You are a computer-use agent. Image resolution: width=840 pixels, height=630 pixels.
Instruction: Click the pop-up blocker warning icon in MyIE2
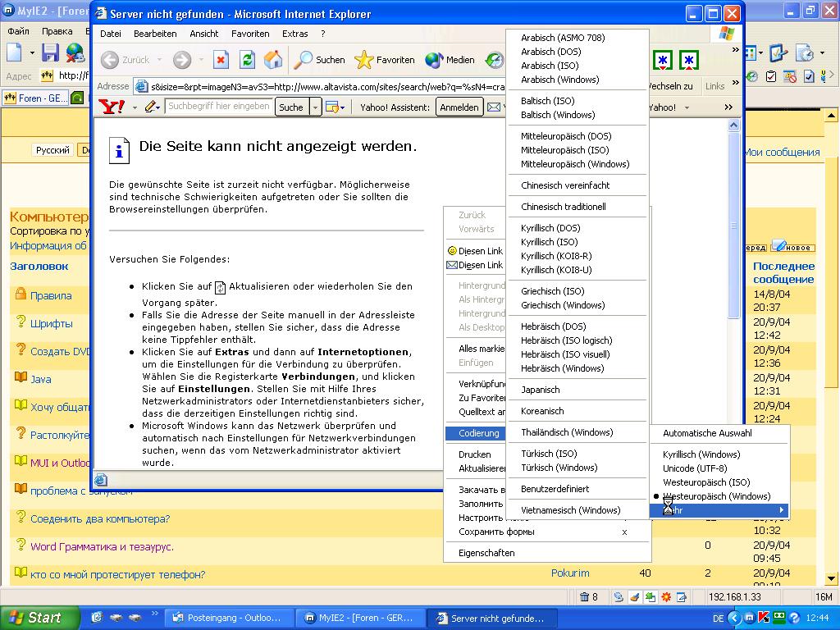[790, 76]
